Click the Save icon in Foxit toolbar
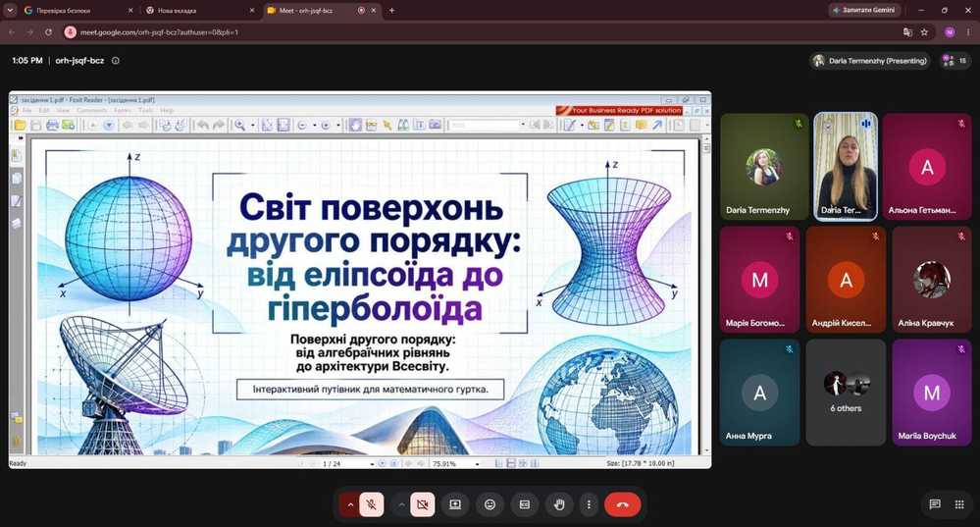Image resolution: width=980 pixels, height=527 pixels. pyautogui.click(x=35, y=125)
